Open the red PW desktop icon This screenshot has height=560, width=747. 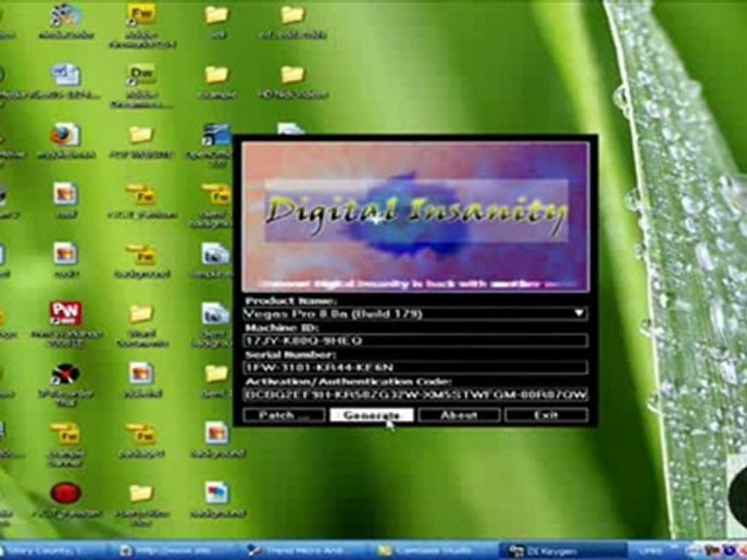(65, 313)
